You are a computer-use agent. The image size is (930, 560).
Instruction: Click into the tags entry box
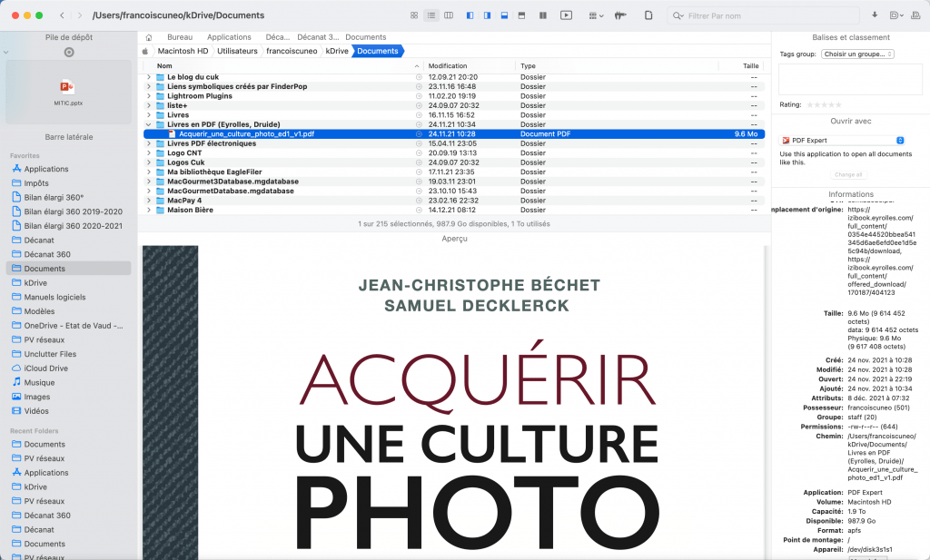850,79
